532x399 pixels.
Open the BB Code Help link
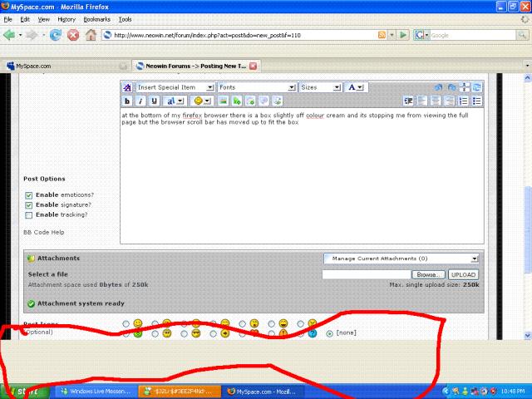[43, 233]
